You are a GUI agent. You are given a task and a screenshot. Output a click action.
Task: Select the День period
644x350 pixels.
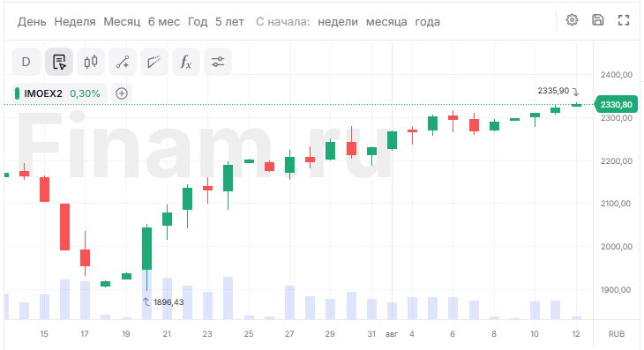tap(32, 22)
